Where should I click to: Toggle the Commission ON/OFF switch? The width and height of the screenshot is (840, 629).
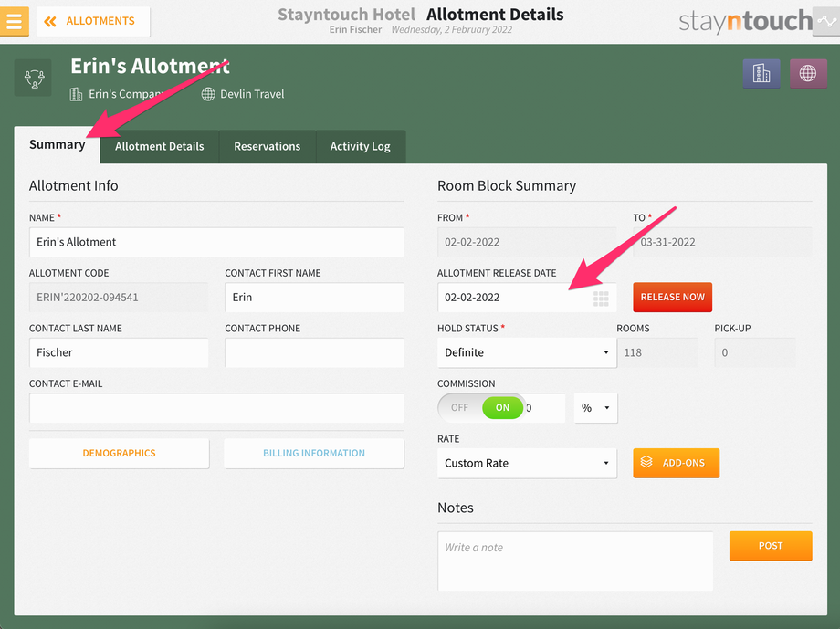point(481,408)
